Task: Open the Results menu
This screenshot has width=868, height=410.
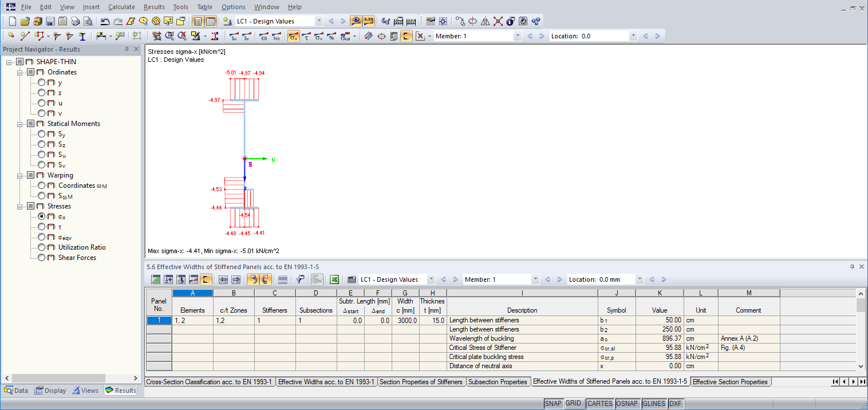Action: 154,7
